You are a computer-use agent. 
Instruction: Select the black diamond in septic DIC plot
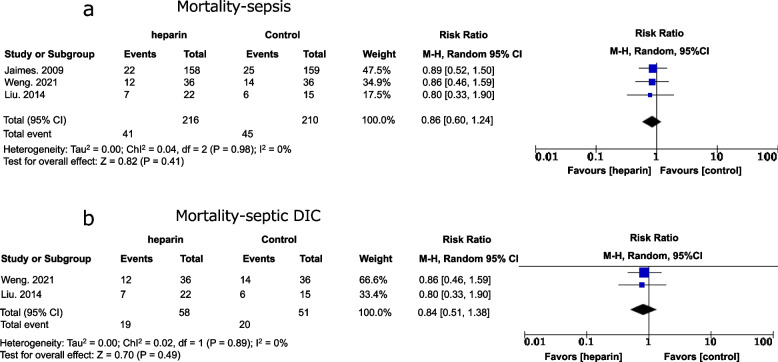coord(643,309)
